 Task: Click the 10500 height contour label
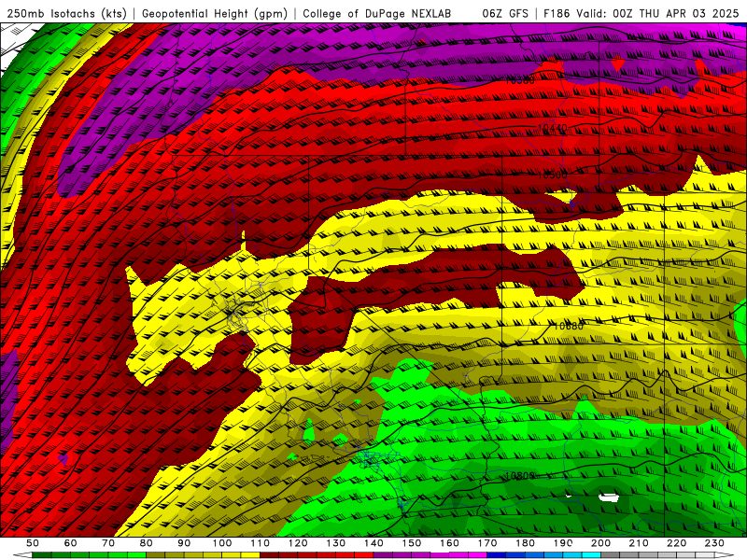(x=552, y=175)
